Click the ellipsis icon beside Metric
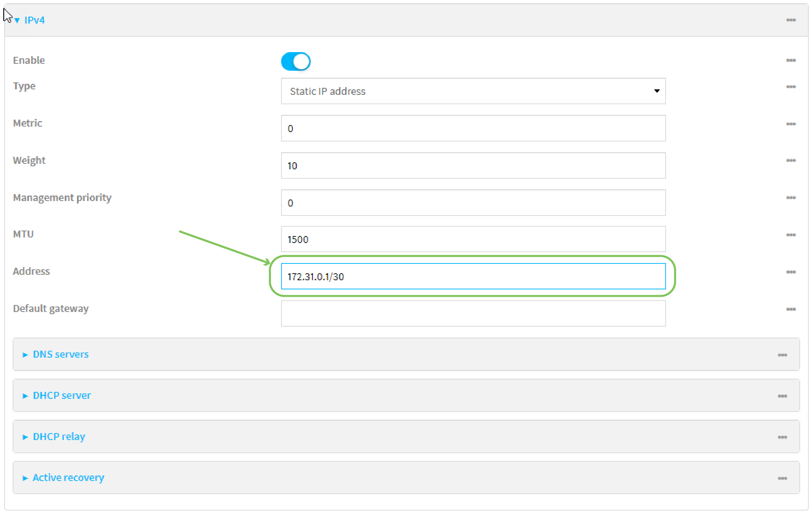This screenshot has width=812, height=513. pyautogui.click(x=791, y=124)
